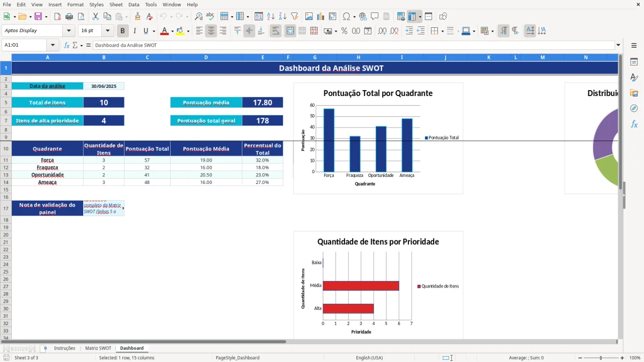This screenshot has height=362, width=644.
Task: Toggle Wrap Text
Action: coord(275,31)
